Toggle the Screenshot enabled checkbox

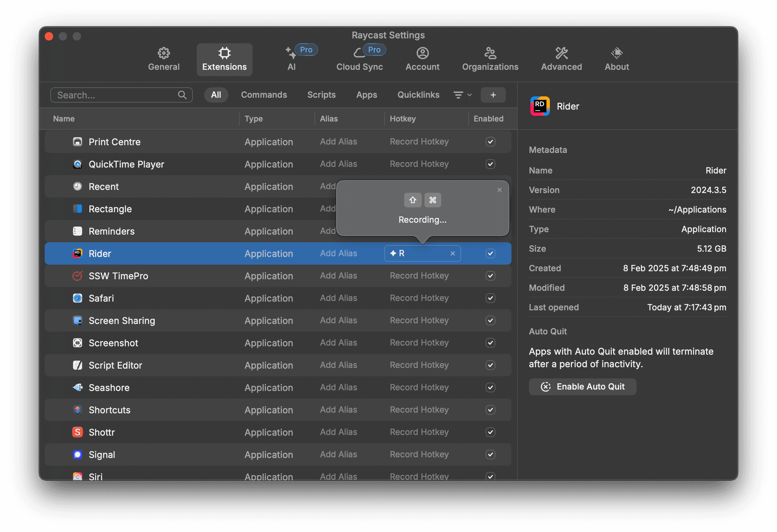[x=490, y=343]
